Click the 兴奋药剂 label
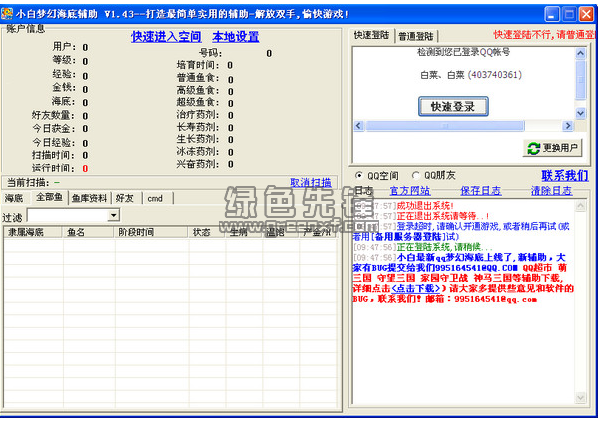This screenshot has height=423, width=598. pyautogui.click(x=198, y=164)
